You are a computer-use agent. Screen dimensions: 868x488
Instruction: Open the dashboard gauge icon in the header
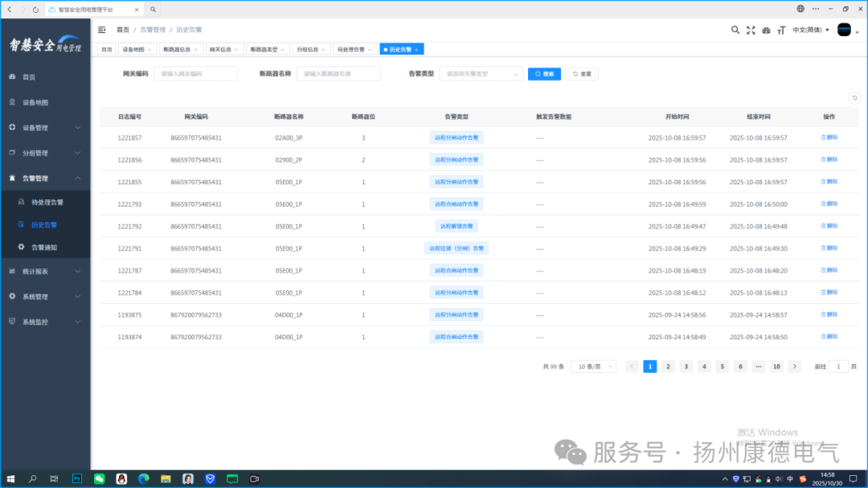point(765,29)
